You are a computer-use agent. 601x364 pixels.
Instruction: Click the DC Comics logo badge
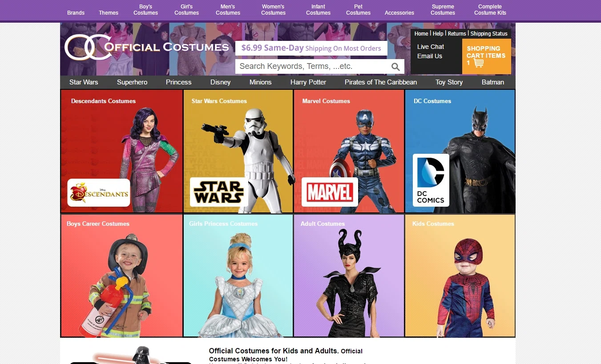pos(431,180)
